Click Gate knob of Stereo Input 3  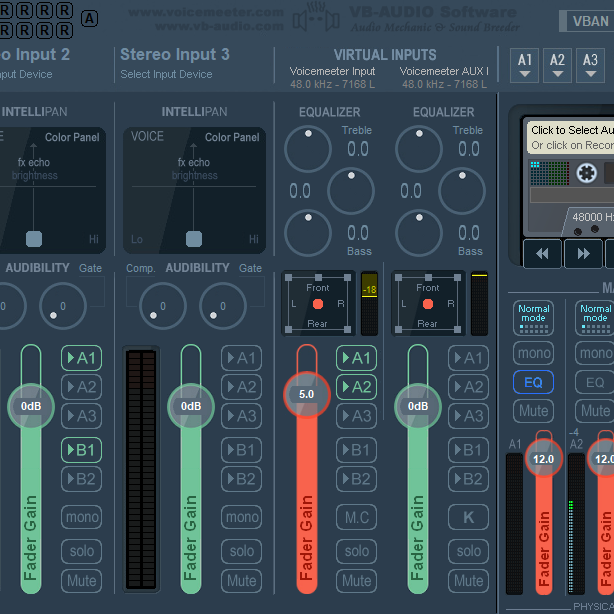pyautogui.click(x=222, y=306)
